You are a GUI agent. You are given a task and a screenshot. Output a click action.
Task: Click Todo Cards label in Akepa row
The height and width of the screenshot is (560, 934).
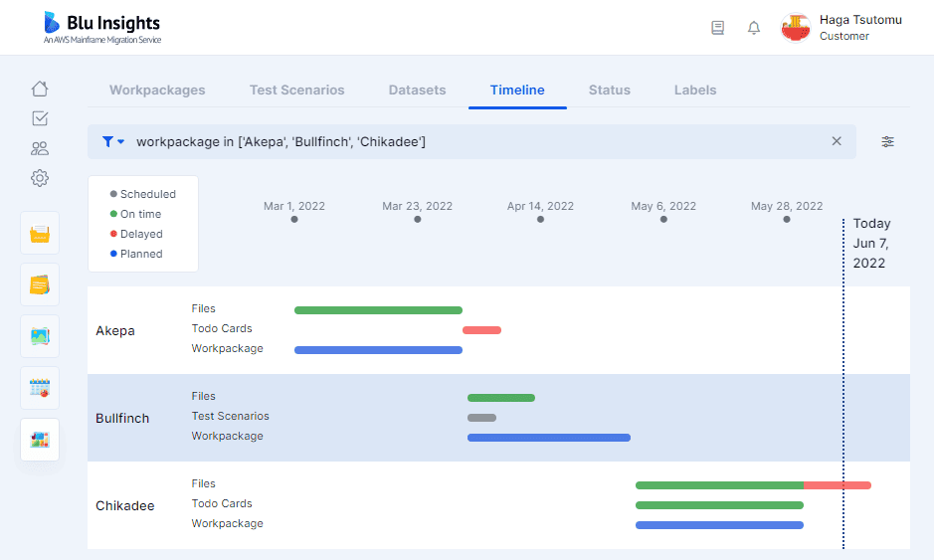[x=222, y=328]
